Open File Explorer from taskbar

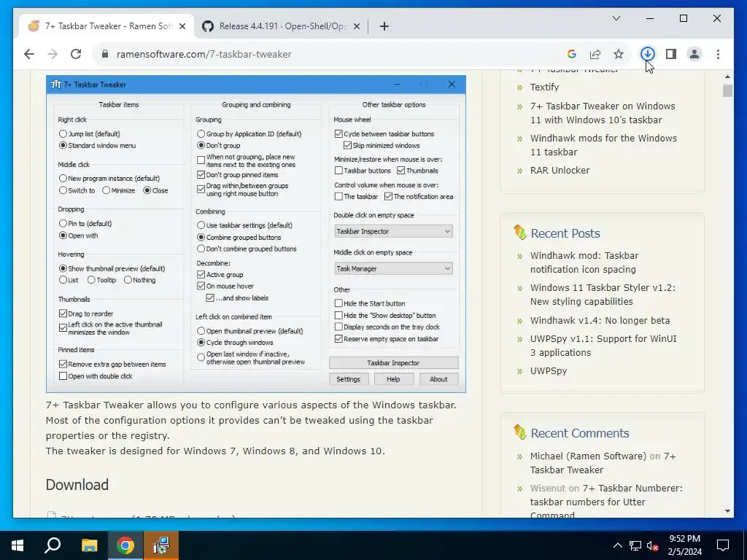(89, 545)
